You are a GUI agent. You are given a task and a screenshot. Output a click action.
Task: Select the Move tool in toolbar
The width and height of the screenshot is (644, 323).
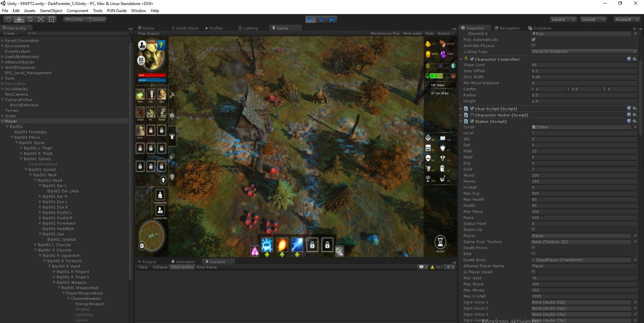click(x=19, y=19)
